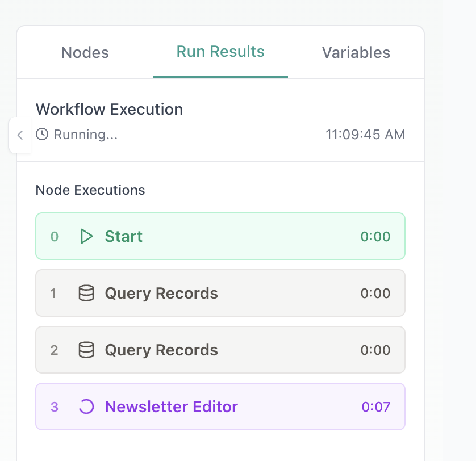Click the 0:00 duration on the Start row

[375, 236]
